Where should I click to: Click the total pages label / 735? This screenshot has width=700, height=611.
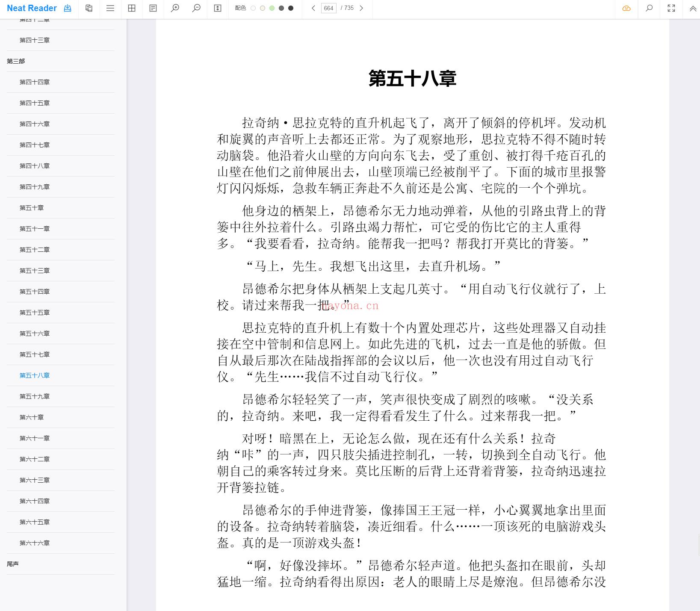(x=347, y=8)
